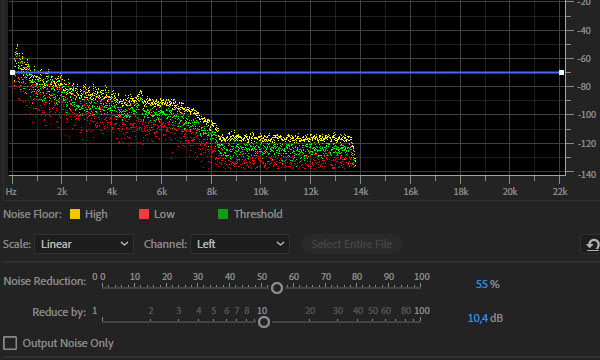Click the Noise Reduction slider at 80
The width and height of the screenshot is (600, 360).
coord(357,286)
